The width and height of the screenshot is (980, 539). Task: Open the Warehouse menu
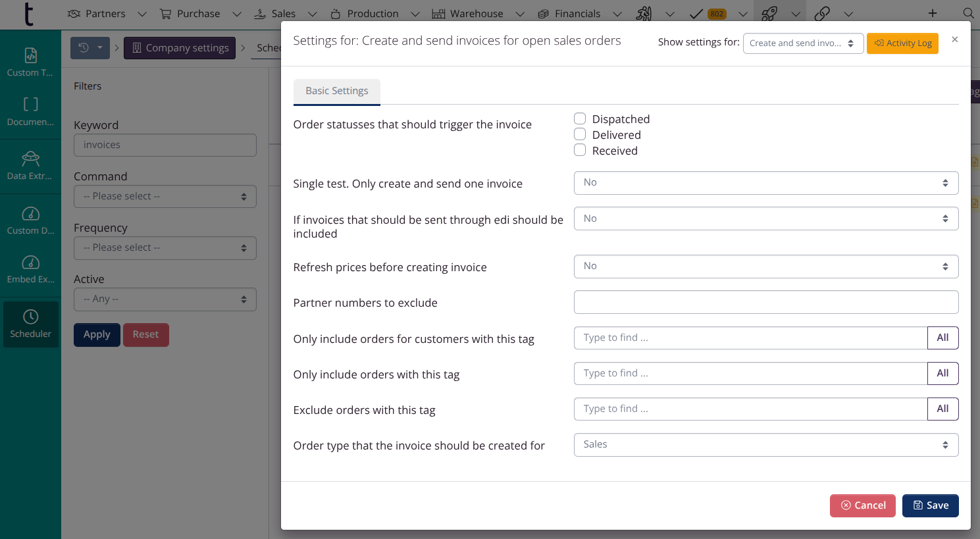(477, 14)
